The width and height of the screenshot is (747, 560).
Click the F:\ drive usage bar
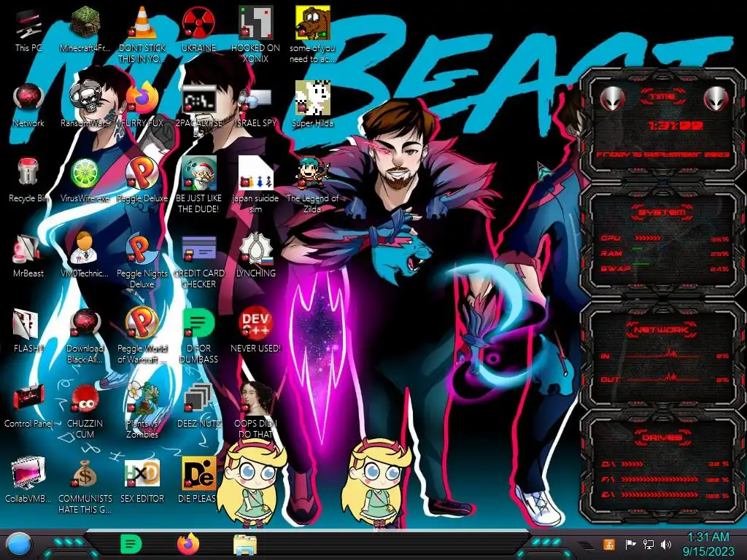click(x=659, y=480)
